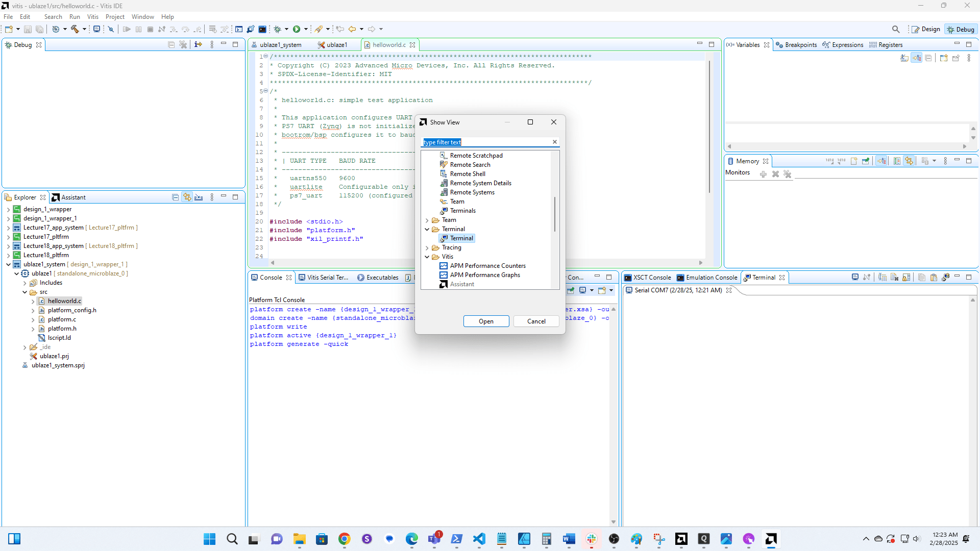
Task: Click the Show View list vertical scrollbar
Action: click(x=555, y=214)
